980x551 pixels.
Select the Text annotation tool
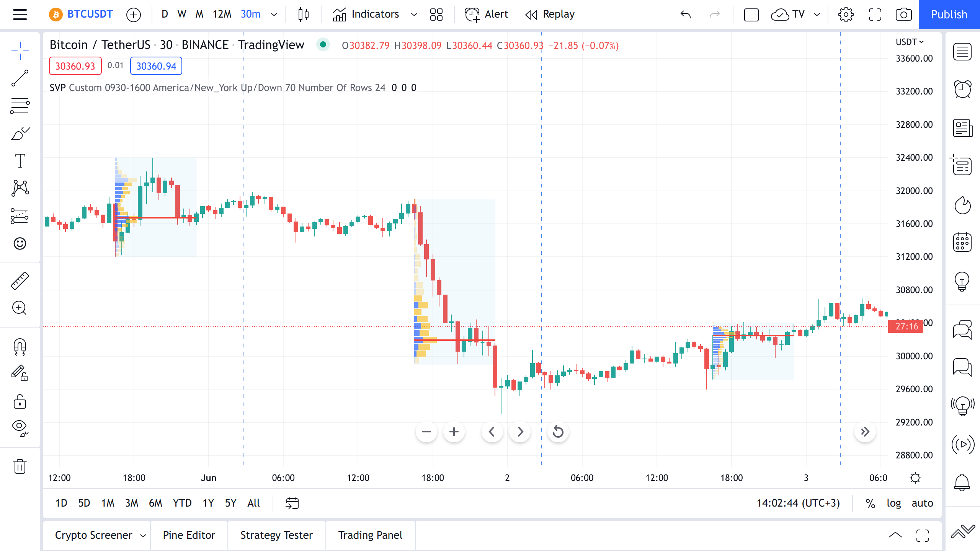(20, 161)
